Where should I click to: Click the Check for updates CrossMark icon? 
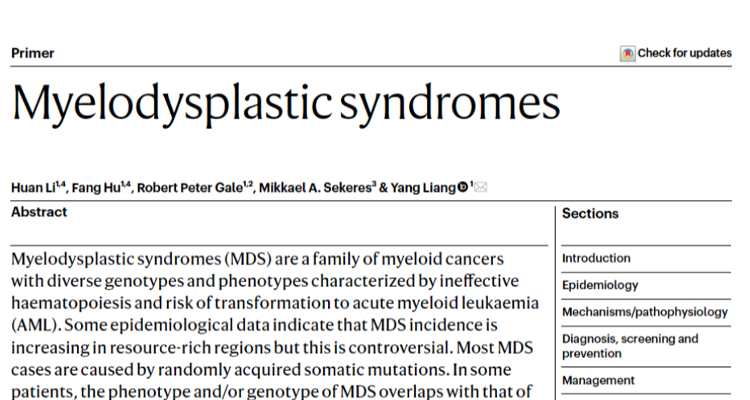(x=627, y=53)
